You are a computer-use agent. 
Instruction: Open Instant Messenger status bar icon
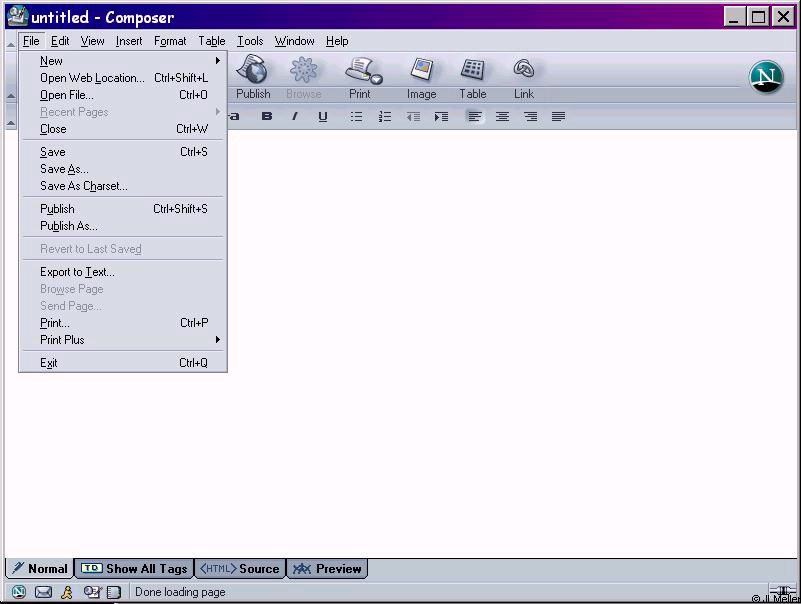(x=67, y=592)
